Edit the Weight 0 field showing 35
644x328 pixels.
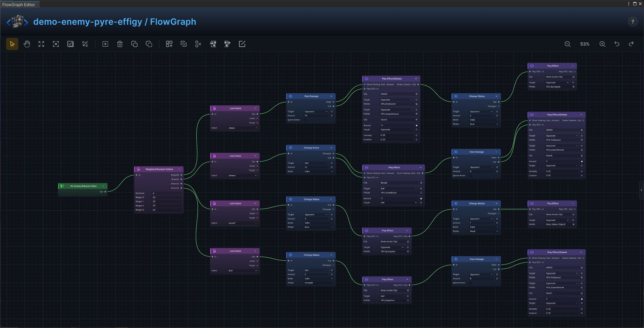166,197
